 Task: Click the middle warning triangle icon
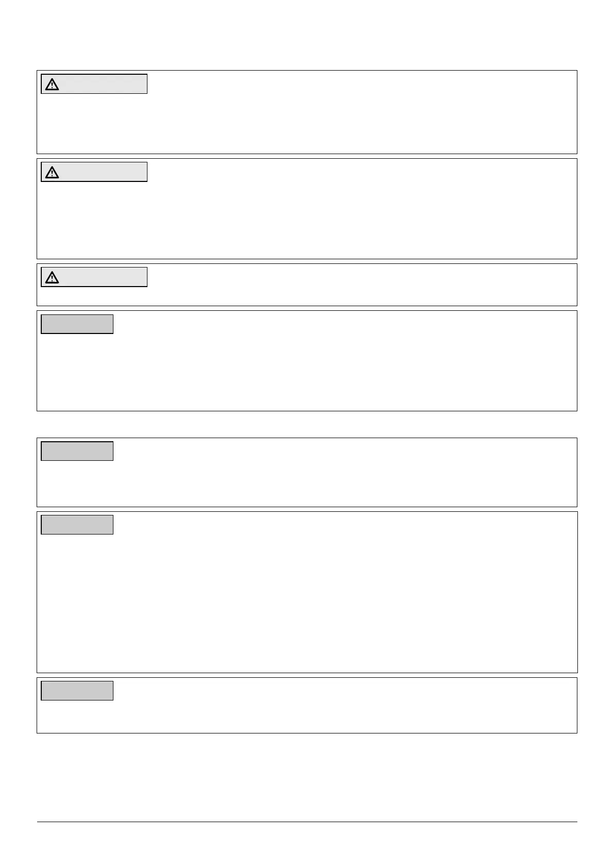tap(52, 172)
